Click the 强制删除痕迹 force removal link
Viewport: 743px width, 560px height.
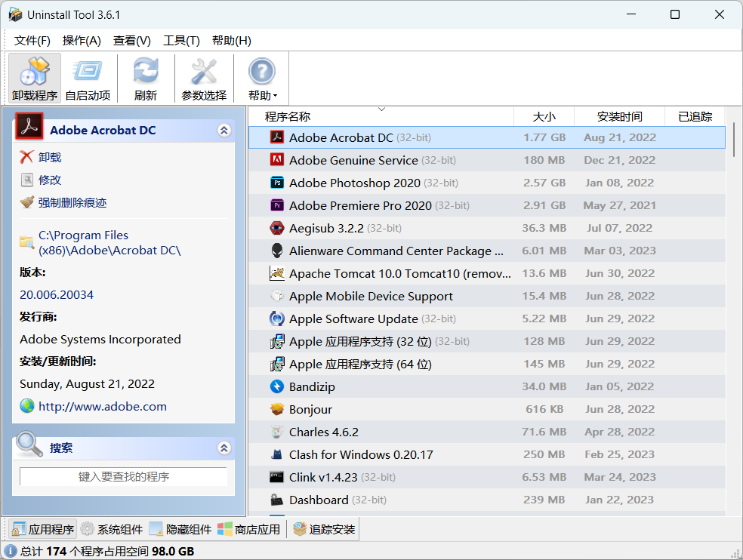coord(72,203)
